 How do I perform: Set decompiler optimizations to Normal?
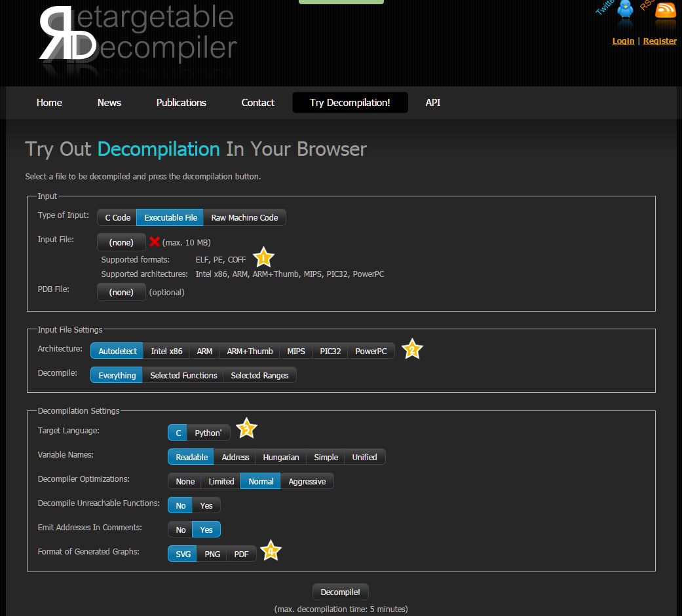click(261, 481)
